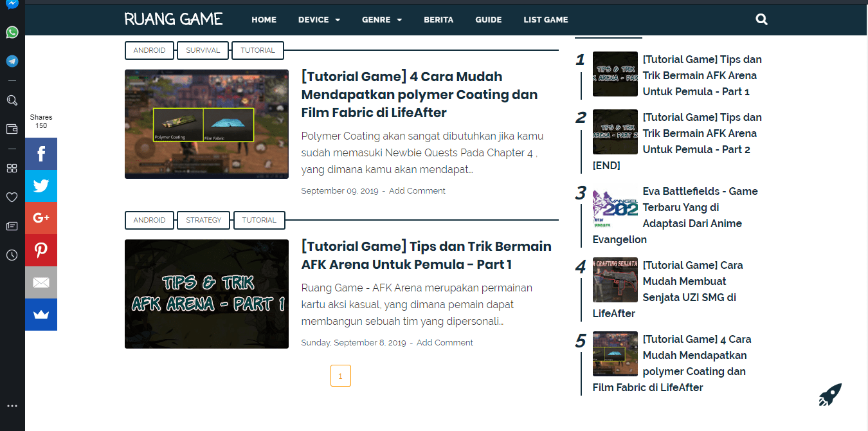Open the LIST GAME menu item

(x=546, y=19)
